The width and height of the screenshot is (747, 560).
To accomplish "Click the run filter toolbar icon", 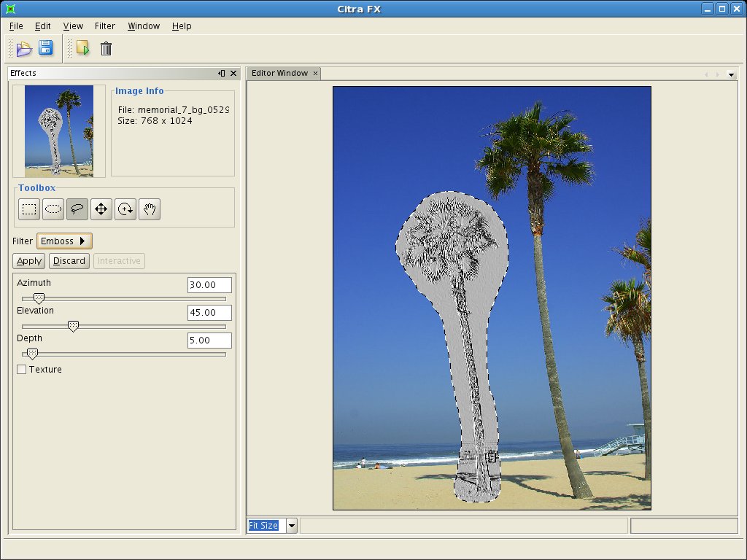I will tap(82, 49).
